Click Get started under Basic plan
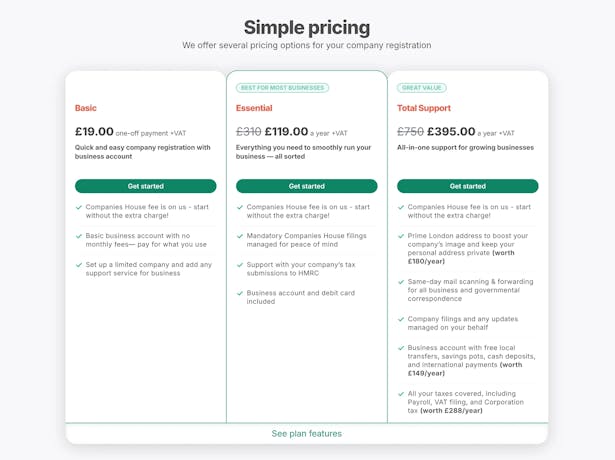615x460 pixels. click(x=146, y=186)
